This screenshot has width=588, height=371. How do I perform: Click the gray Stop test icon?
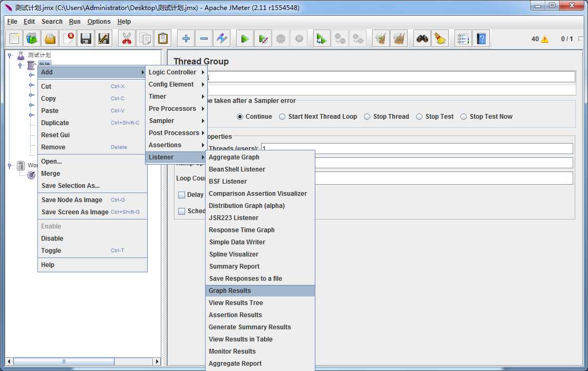pos(281,39)
